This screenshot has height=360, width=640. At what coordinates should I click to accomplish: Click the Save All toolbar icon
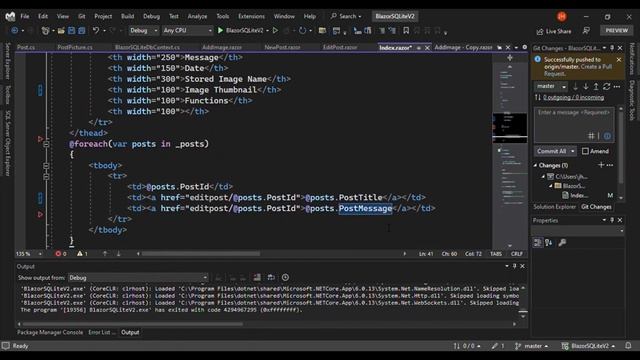pyautogui.click(x=82, y=30)
